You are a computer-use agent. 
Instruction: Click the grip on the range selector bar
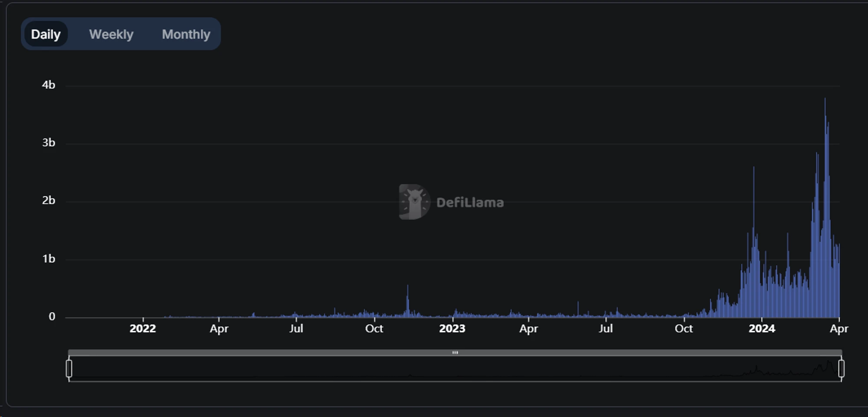click(x=455, y=352)
